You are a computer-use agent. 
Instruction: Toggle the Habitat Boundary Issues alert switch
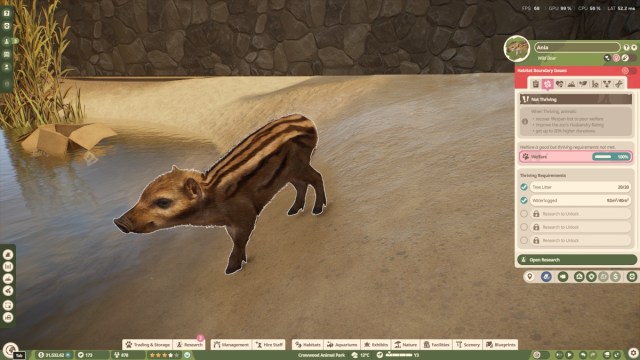629,71
